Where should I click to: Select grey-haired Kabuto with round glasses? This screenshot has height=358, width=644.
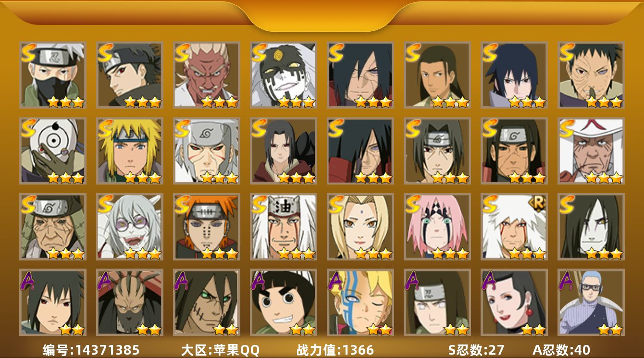pyautogui.click(x=130, y=227)
